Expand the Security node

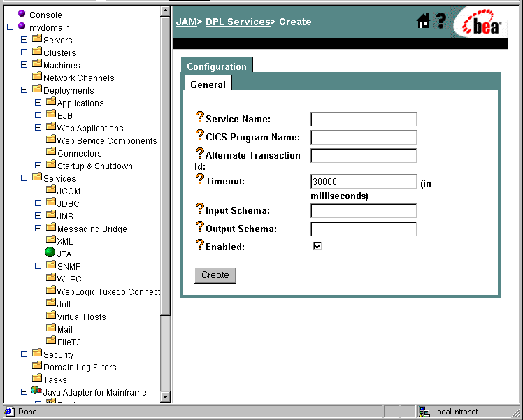point(24,354)
